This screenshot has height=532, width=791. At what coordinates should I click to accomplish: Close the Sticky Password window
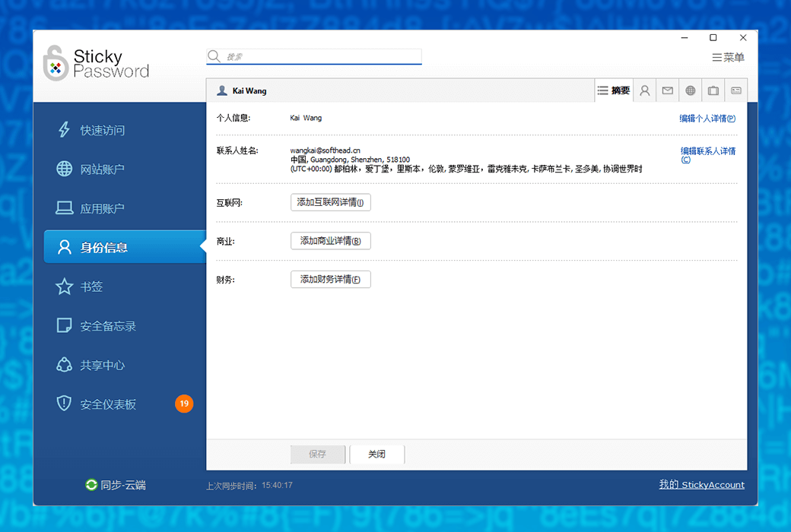point(743,38)
